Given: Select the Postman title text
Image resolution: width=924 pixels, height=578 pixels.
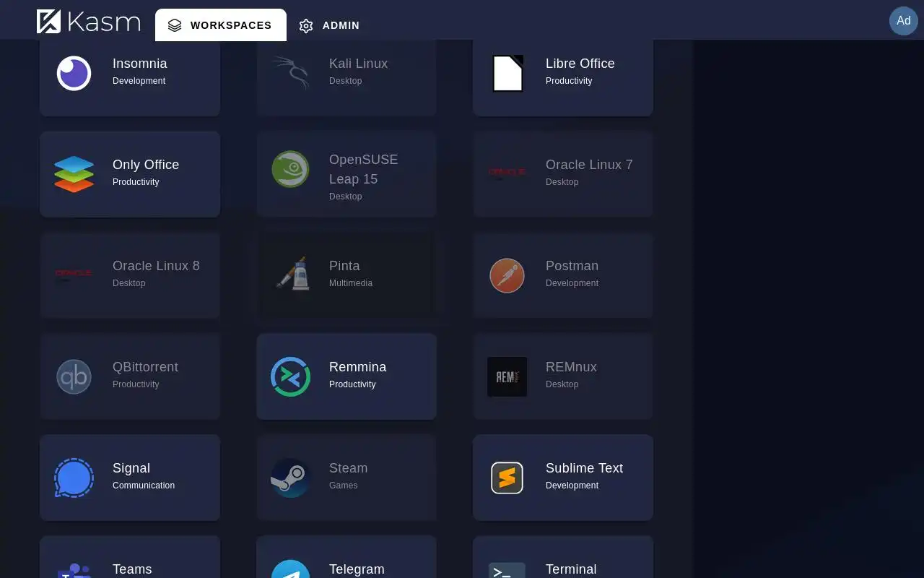Looking at the screenshot, I should 572,266.
